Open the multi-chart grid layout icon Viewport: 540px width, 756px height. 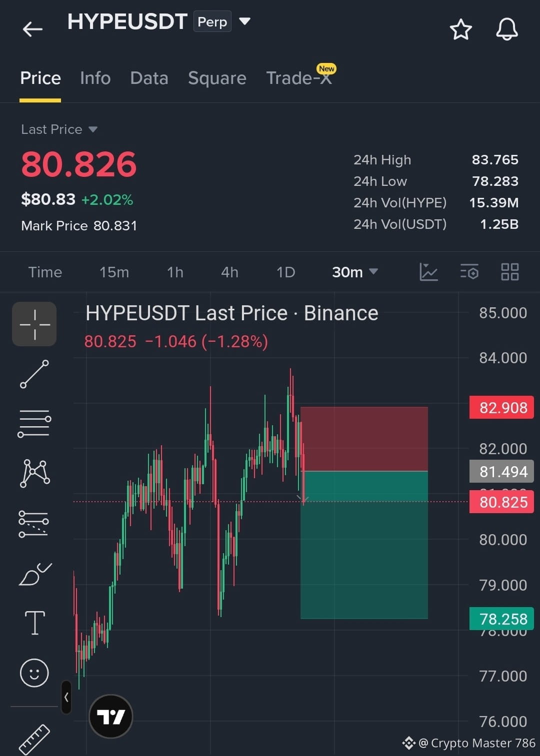point(509,272)
